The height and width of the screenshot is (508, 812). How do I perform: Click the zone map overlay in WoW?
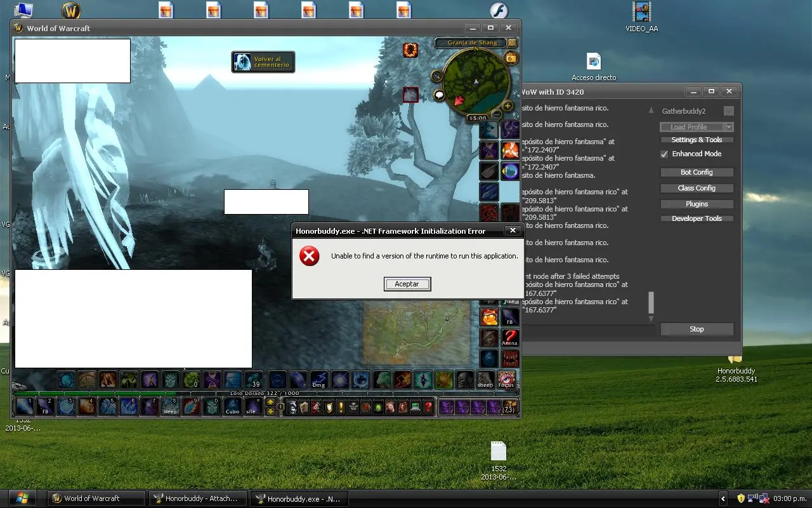click(417, 331)
